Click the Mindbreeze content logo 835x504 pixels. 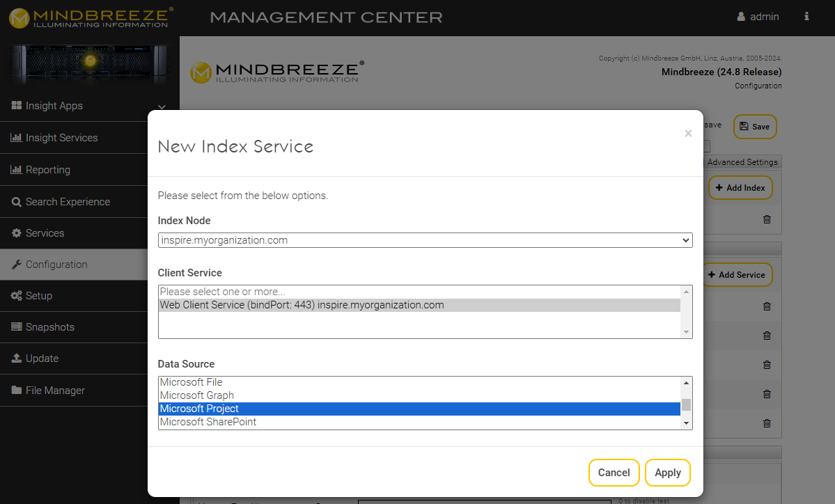pos(277,72)
